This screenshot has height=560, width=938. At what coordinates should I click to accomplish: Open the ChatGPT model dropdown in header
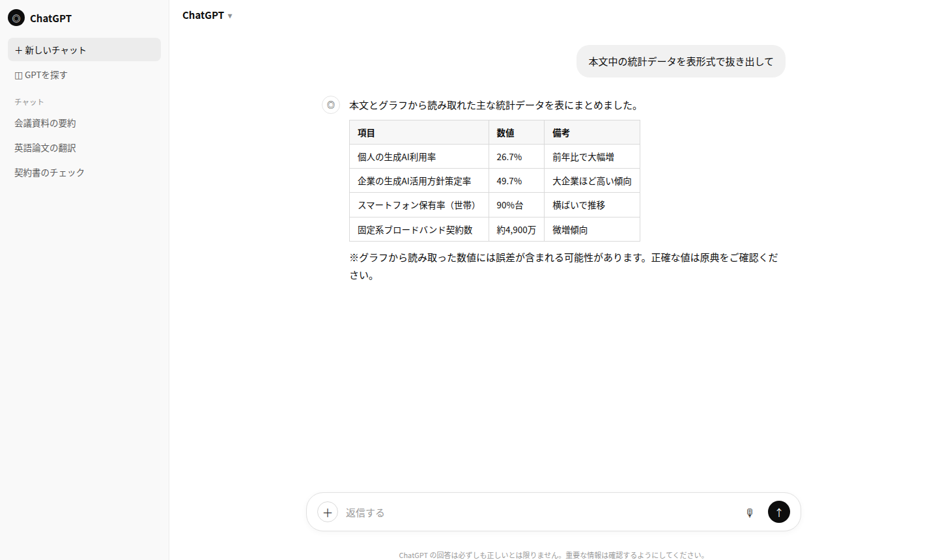click(207, 15)
